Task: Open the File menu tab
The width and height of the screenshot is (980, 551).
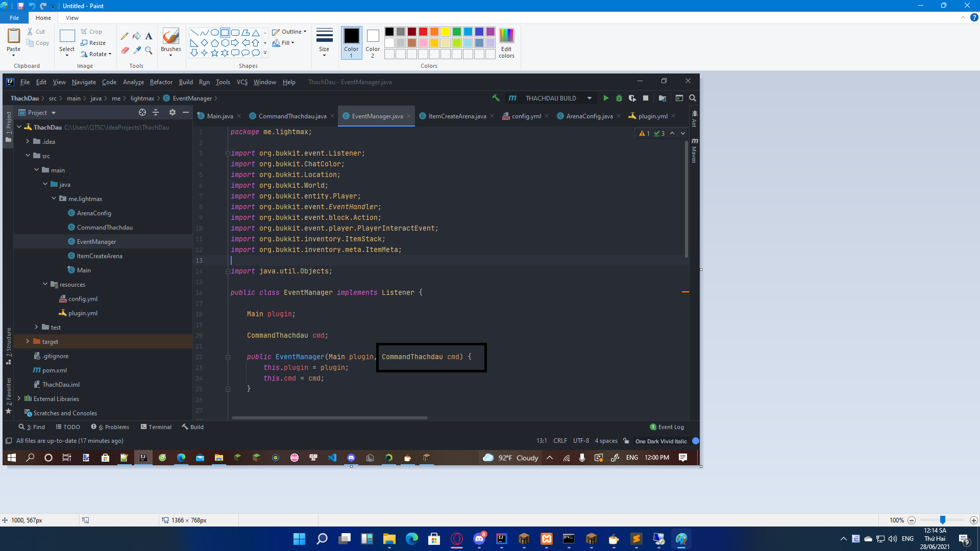Action: tap(14, 18)
